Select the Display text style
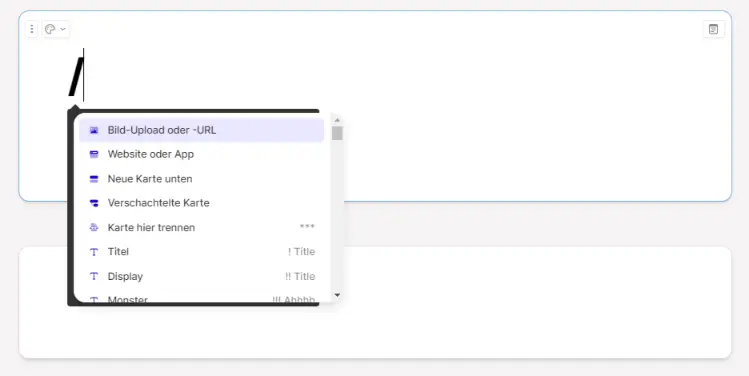This screenshot has height=376, width=749. [202, 276]
